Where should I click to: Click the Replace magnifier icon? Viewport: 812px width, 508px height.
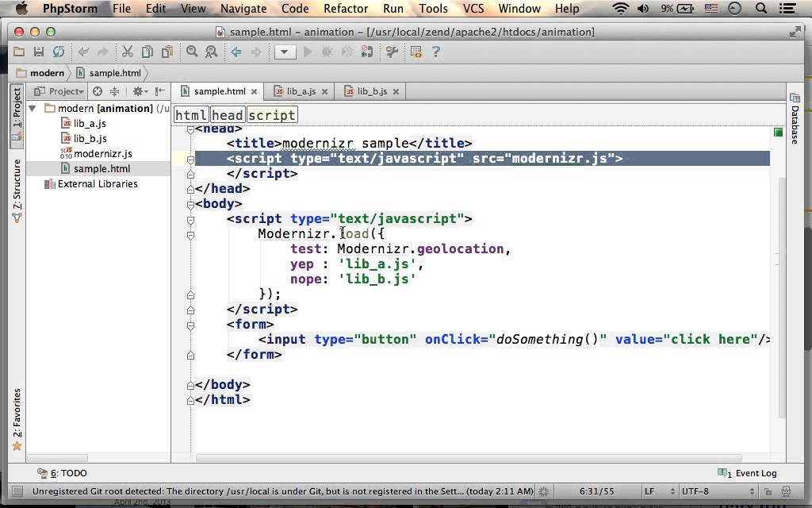pyautogui.click(x=211, y=52)
